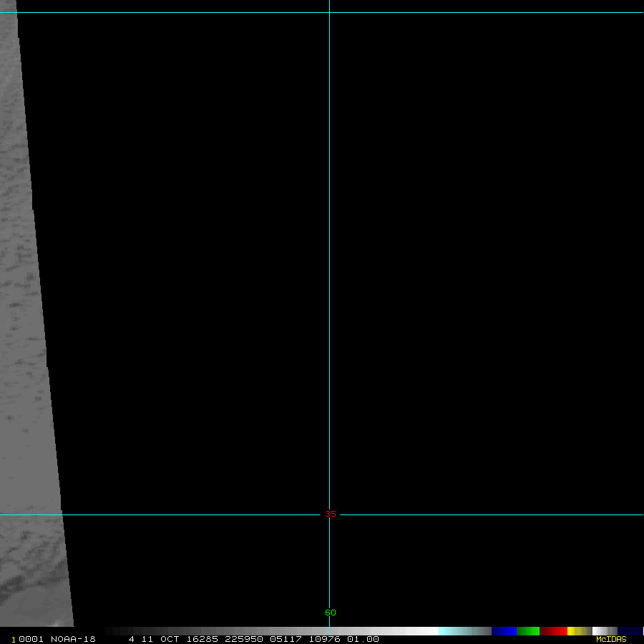Click the 10001 frame number in status line

[x=26, y=639]
